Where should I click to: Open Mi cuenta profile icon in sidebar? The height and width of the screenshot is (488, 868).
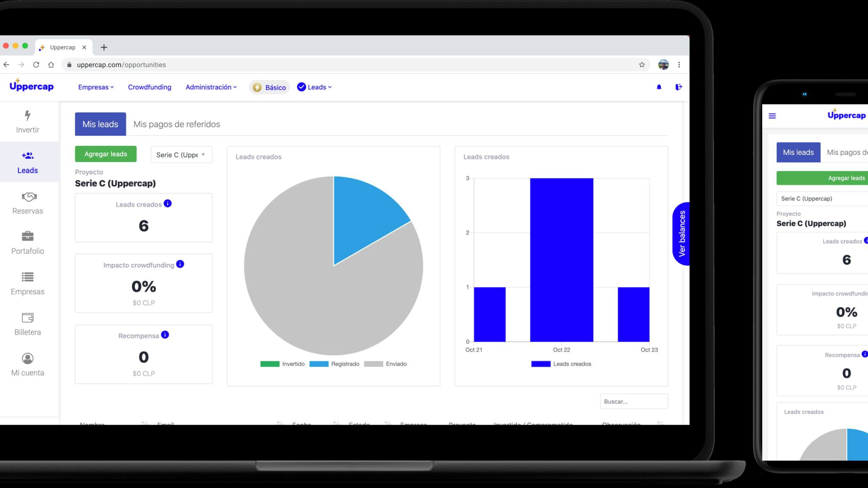(x=27, y=358)
